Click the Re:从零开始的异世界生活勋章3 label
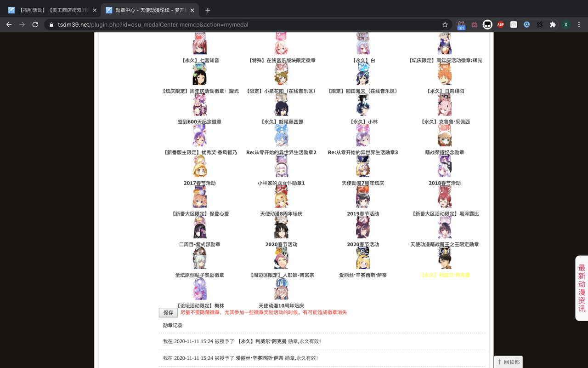Viewport: 588px width, 368px height. 363,152
